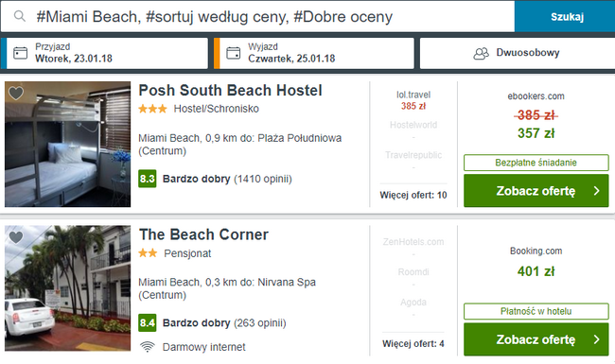Favorite The Beach Corner with heart icon
Viewport: 615px width, 364px height.
pos(16,237)
